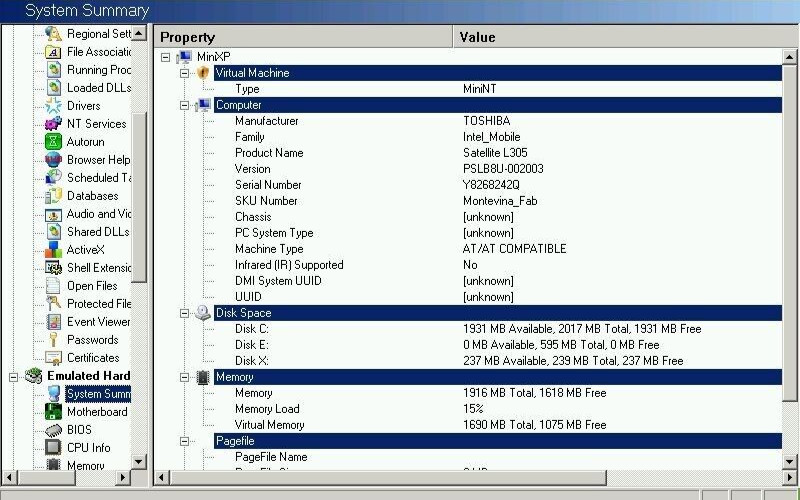800x500 pixels.
Task: Click the Loaded DLLs icon
Action: pos(53,88)
